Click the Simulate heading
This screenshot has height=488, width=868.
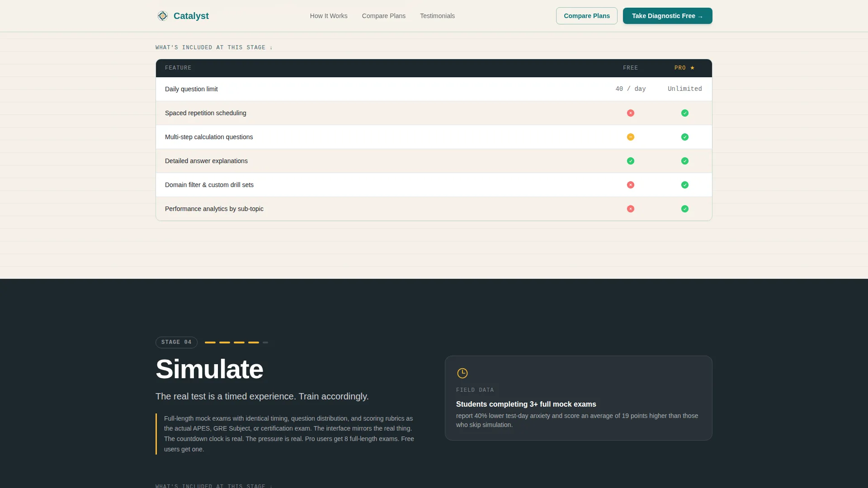pyautogui.click(x=209, y=369)
